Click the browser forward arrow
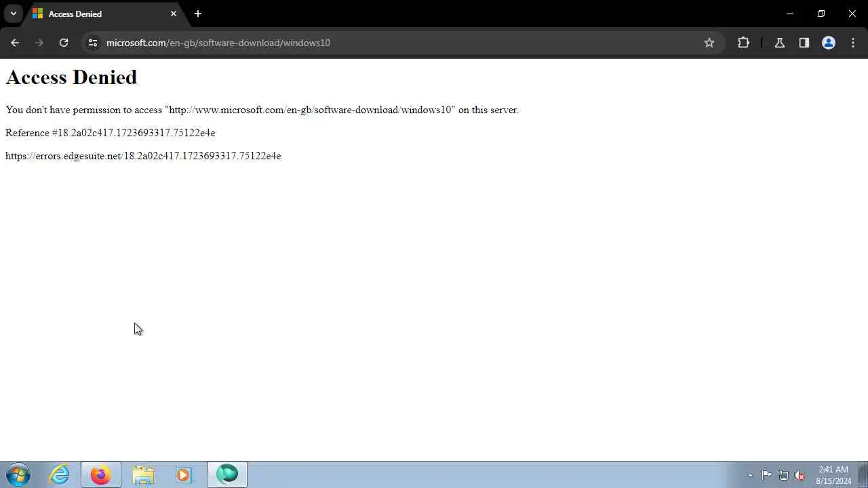 pyautogui.click(x=39, y=43)
